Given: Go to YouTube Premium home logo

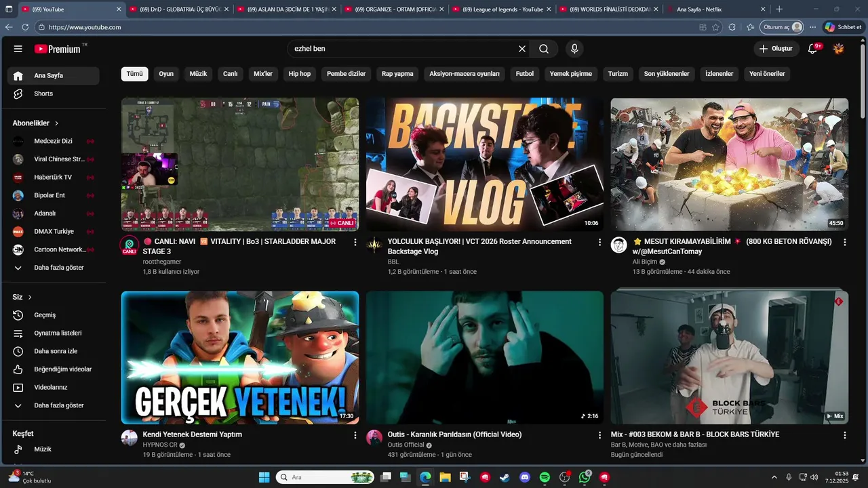Looking at the screenshot, I should pos(58,49).
